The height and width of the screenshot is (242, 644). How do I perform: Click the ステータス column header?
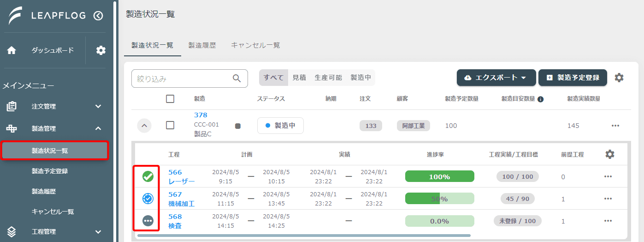tap(271, 99)
